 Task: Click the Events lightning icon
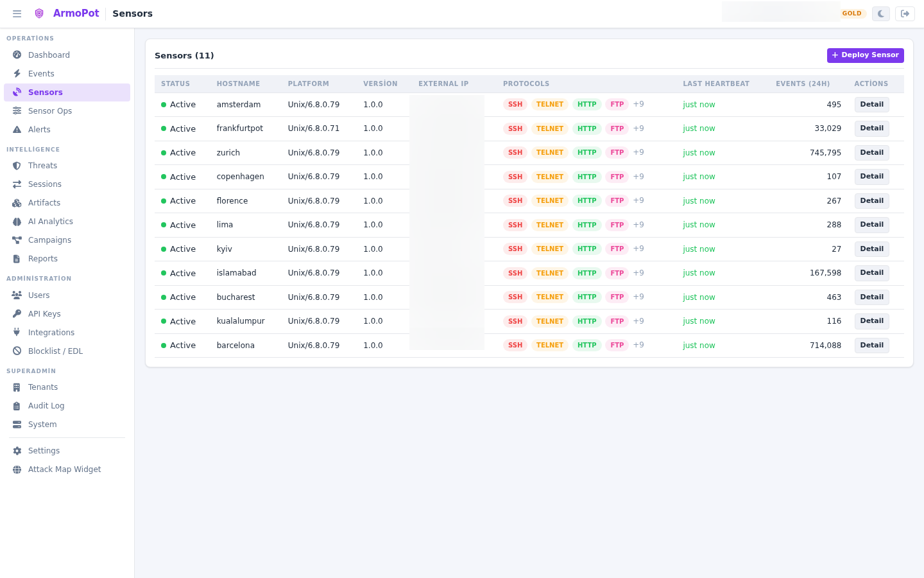pyautogui.click(x=17, y=74)
